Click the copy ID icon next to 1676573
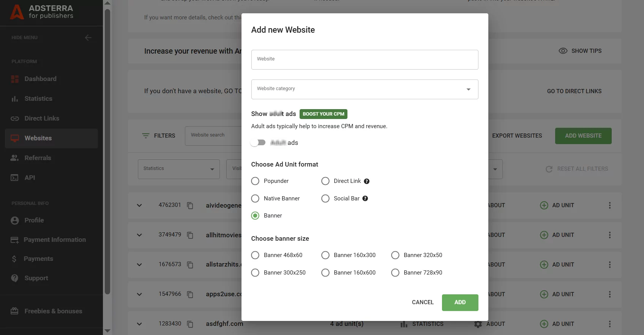 coord(190,265)
